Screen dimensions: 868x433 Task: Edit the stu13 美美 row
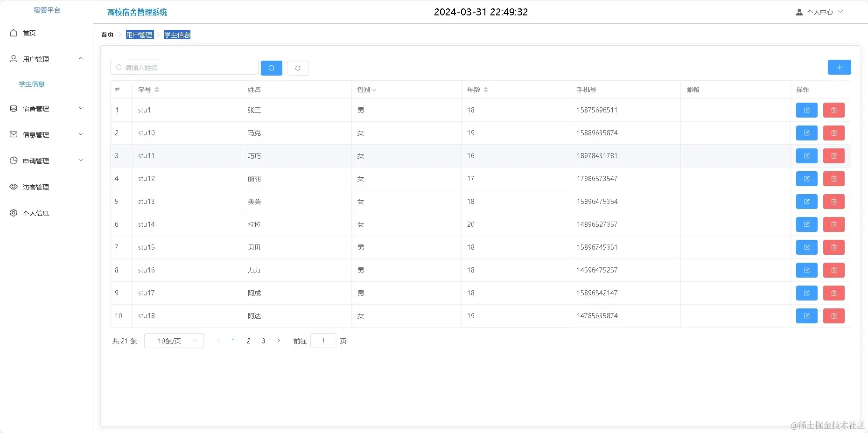click(807, 202)
